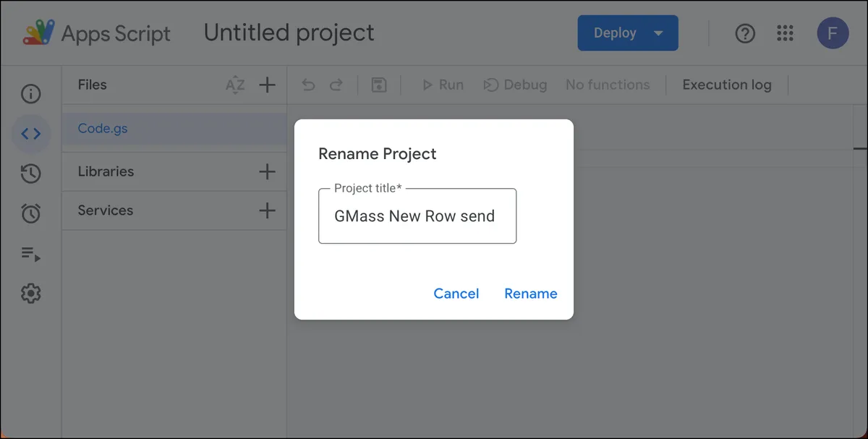This screenshot has height=439, width=868.
Task: Add a service with the Services plus icon
Action: pos(268,210)
